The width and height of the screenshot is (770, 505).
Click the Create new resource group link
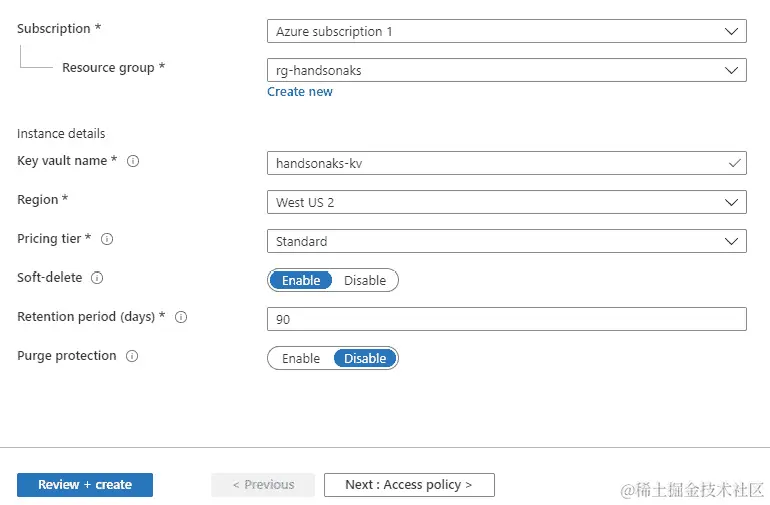(x=300, y=92)
